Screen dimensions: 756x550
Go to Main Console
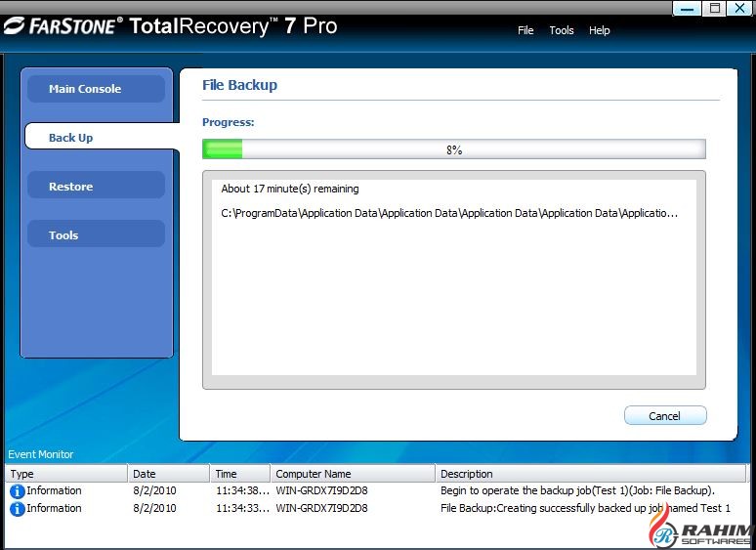pos(97,89)
